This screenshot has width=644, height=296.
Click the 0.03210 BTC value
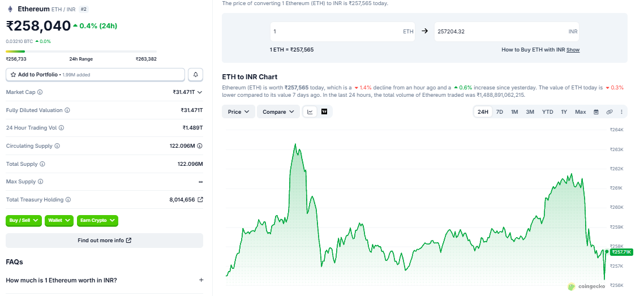coord(19,41)
